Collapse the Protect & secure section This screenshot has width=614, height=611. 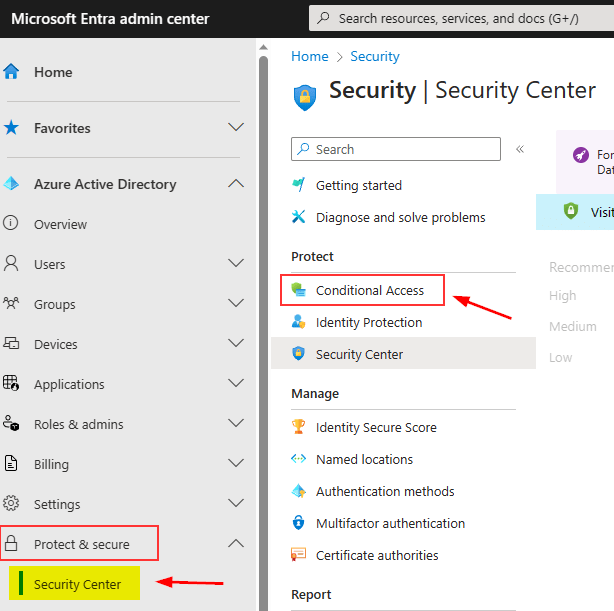point(236,544)
